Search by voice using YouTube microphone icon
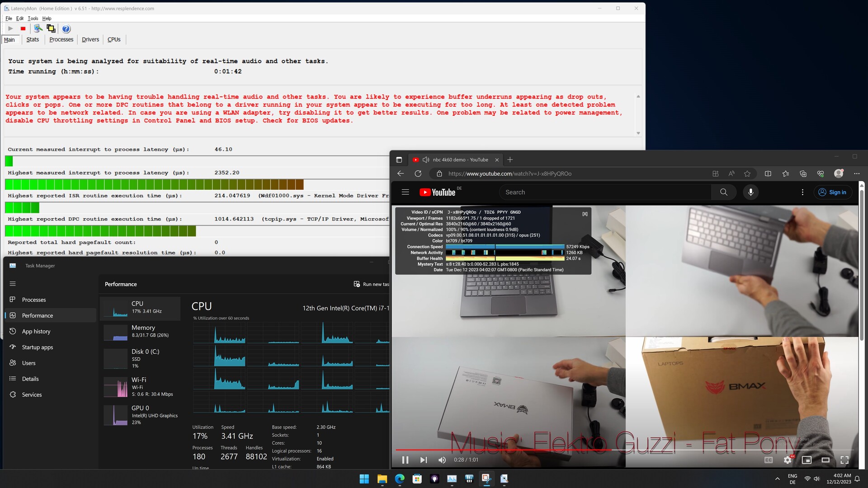Screen dimensions: 868x488 [x=750, y=192]
